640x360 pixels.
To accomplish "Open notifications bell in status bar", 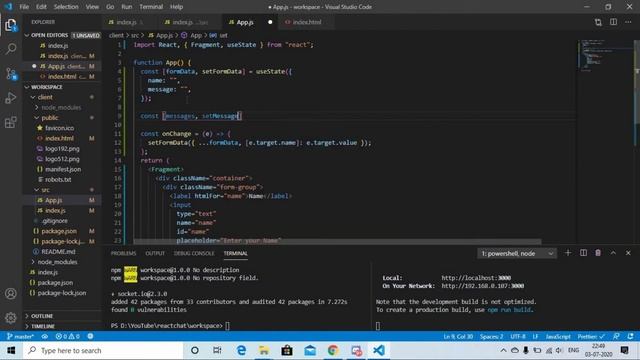I will 631,336.
